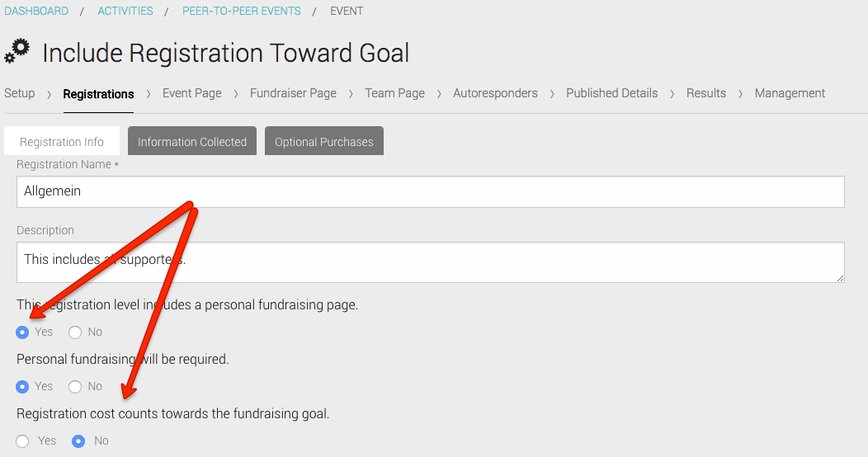Open the Team Page step

pyautogui.click(x=394, y=93)
